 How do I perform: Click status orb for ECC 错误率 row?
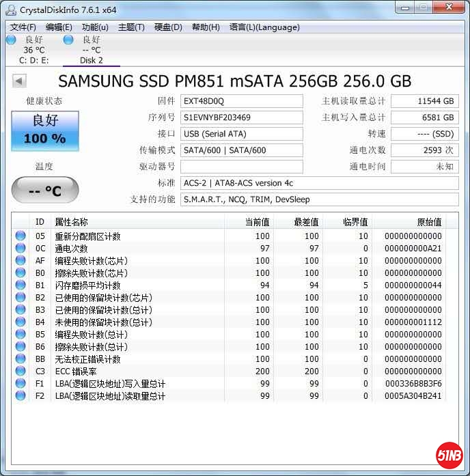tap(20, 372)
